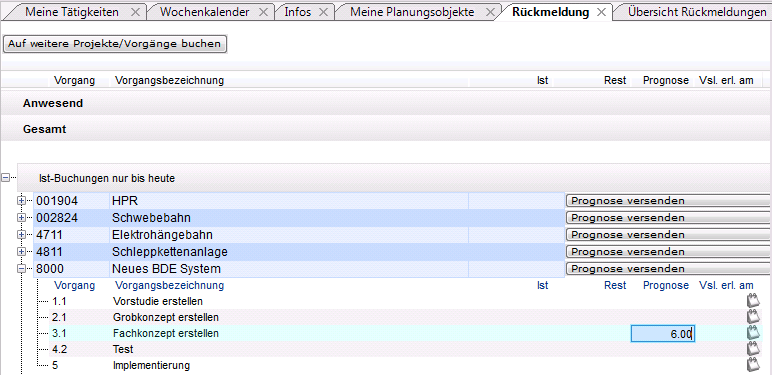Open Übersicht Rückmeldungen tab
The height and width of the screenshot is (380, 772).
tap(697, 12)
